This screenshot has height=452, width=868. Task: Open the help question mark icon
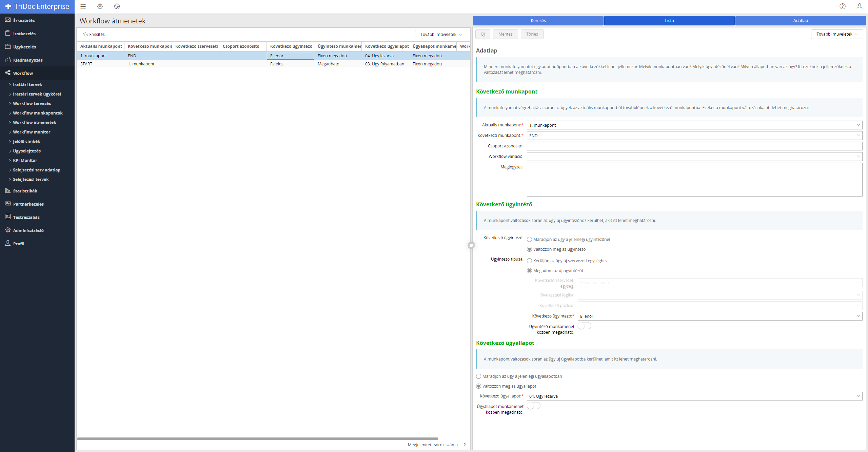tap(843, 6)
